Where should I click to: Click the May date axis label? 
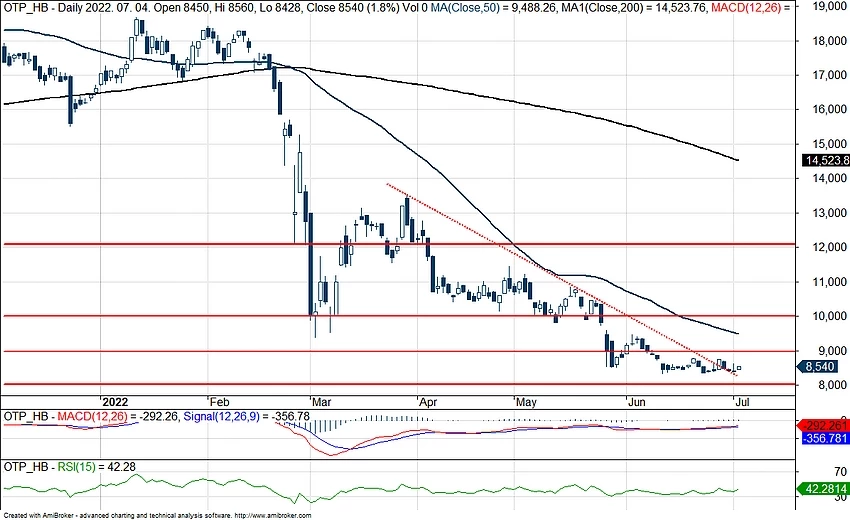point(526,402)
